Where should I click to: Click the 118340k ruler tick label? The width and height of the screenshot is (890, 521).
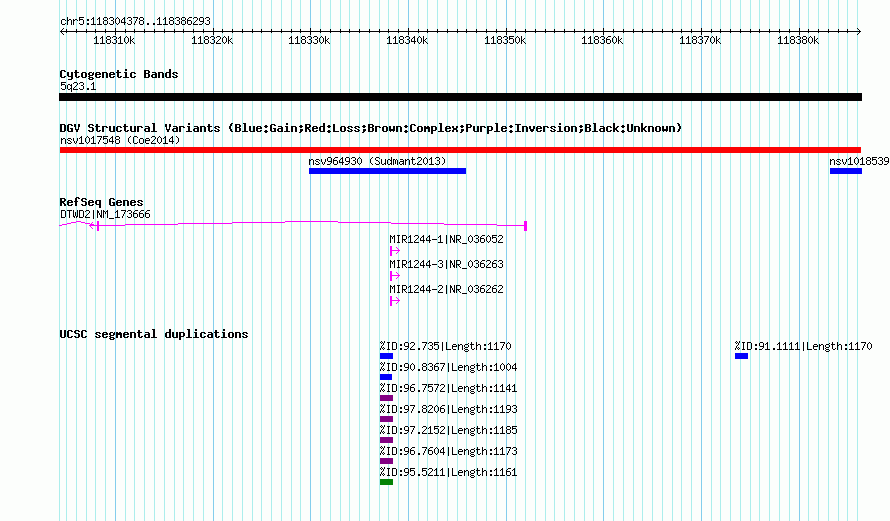[407, 40]
